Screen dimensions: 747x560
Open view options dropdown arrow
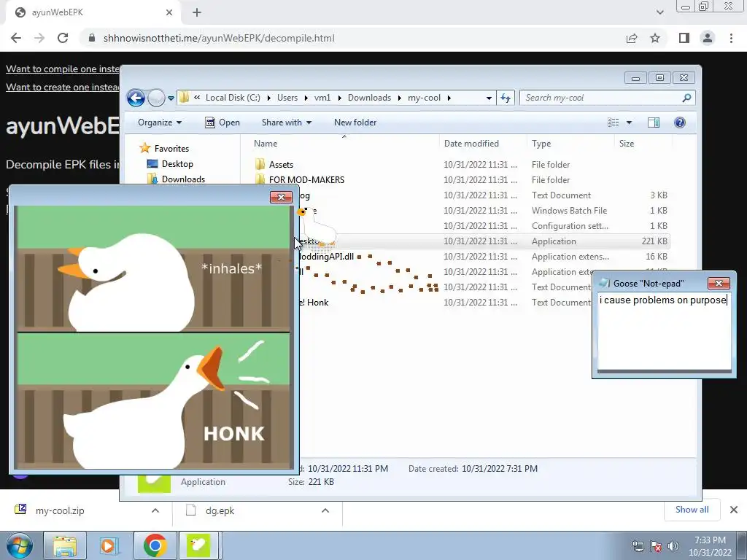pos(629,122)
